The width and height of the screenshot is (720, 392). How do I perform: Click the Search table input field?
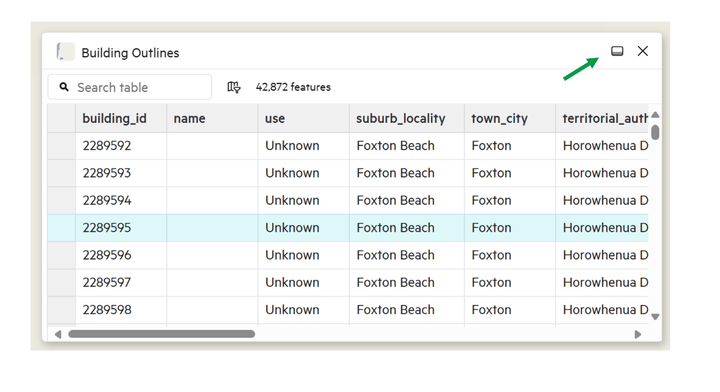pos(130,87)
